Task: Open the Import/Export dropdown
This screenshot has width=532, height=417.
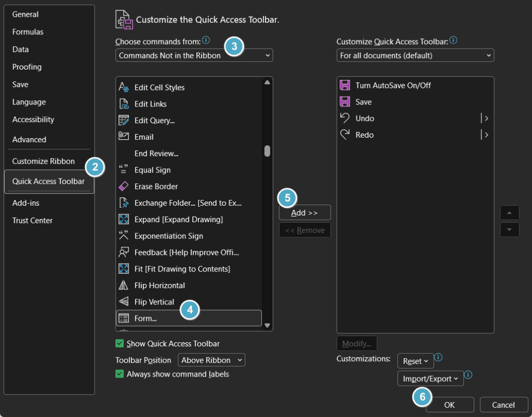Action: tap(431, 379)
